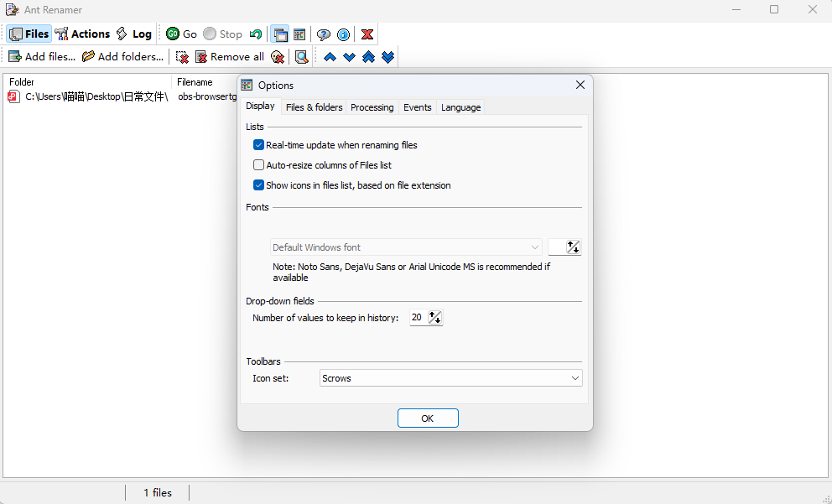Disable real-time update when renaming files
This screenshot has width=832, height=504.
tap(259, 145)
